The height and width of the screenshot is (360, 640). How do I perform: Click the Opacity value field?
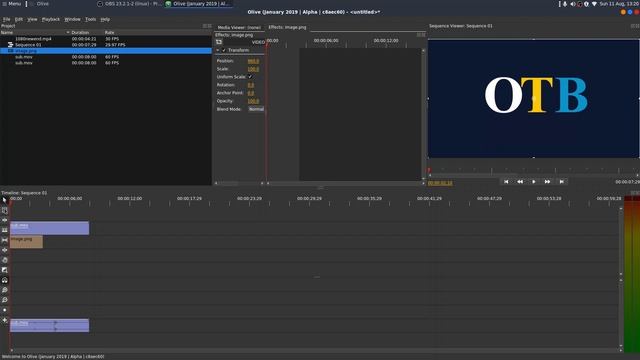coord(253,101)
